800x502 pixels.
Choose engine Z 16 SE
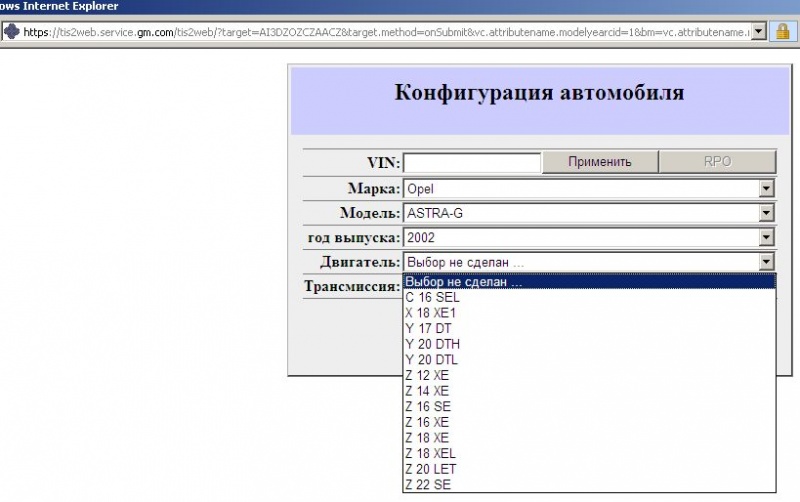[589, 407]
